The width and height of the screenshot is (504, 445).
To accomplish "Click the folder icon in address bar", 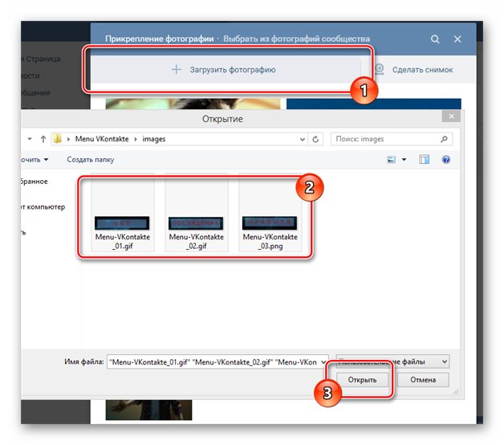I will (58, 139).
